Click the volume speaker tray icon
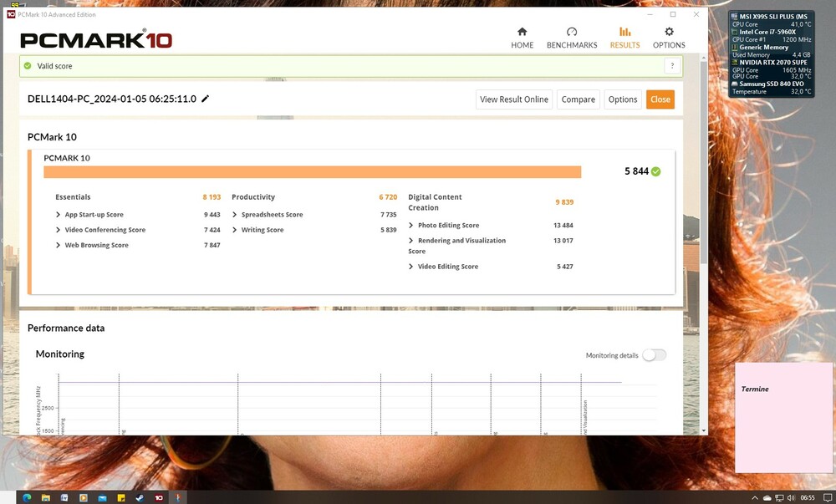Viewport: 836px width, 504px height. [791, 498]
